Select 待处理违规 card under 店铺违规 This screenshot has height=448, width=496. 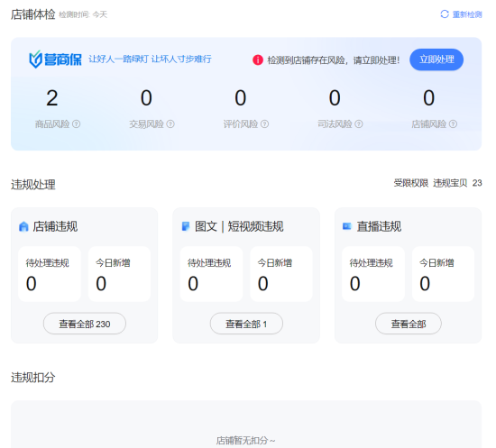coord(50,274)
